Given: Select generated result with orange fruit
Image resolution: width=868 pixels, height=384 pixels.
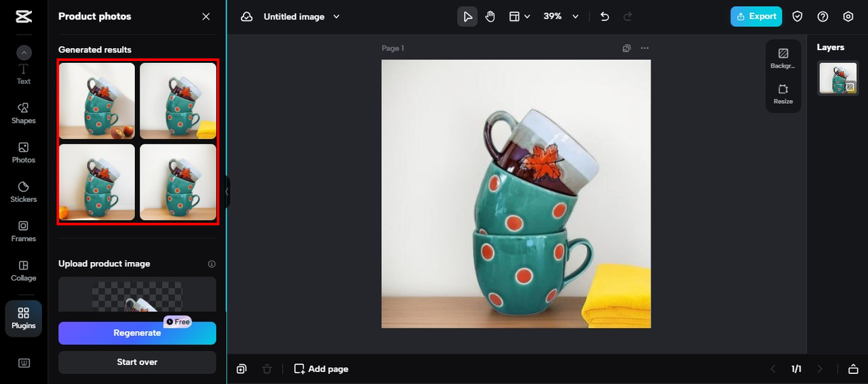Looking at the screenshot, I should pyautogui.click(x=97, y=182).
